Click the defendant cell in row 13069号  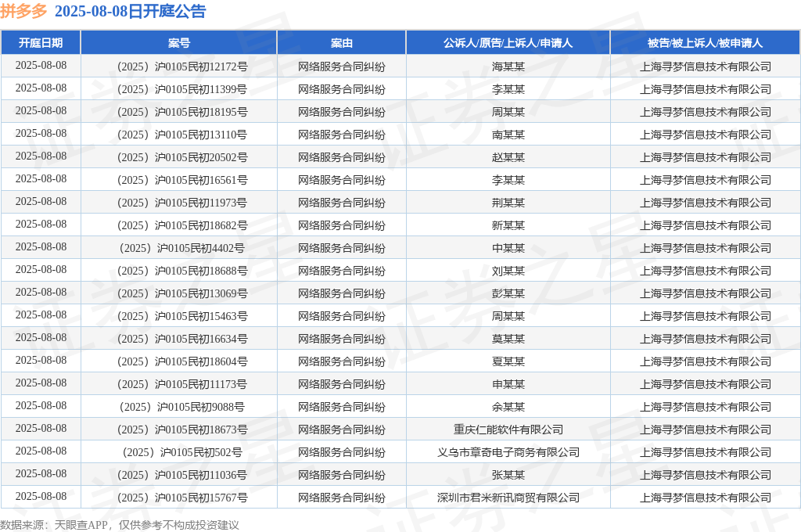click(705, 293)
